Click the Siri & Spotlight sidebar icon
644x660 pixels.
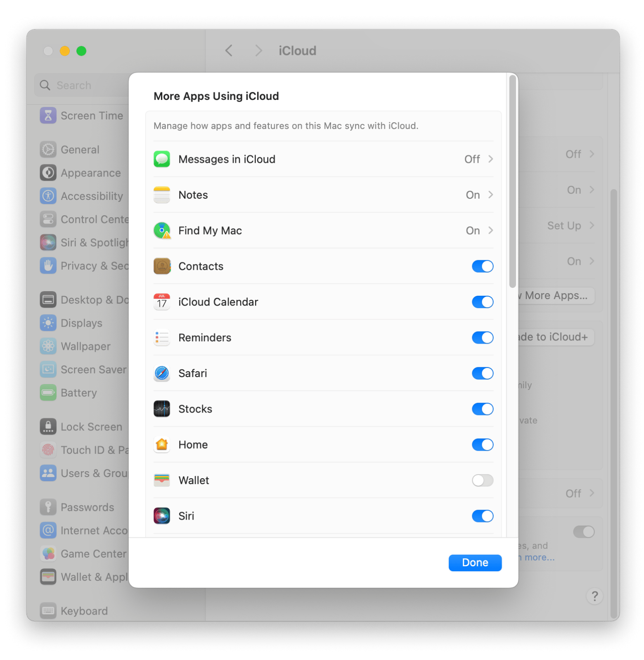pyautogui.click(x=48, y=242)
